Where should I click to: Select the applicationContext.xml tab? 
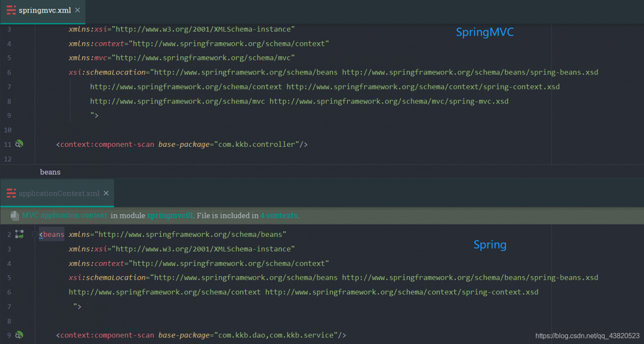click(59, 193)
